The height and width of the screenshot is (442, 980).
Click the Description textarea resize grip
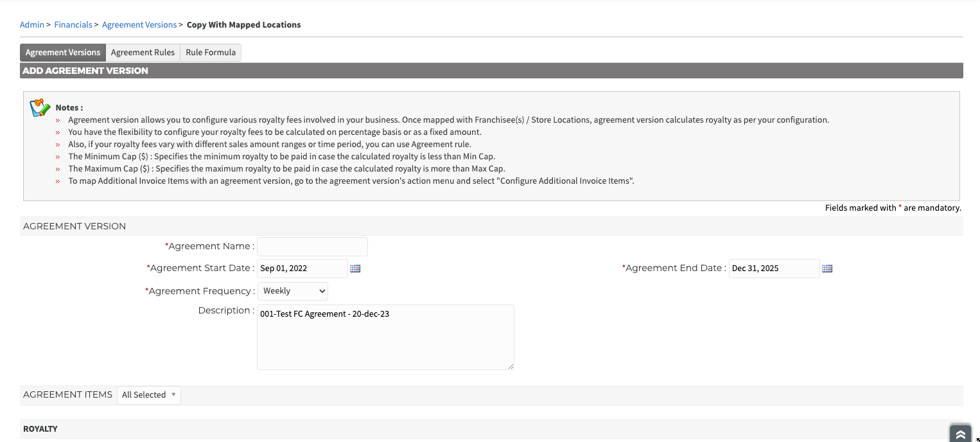(511, 366)
